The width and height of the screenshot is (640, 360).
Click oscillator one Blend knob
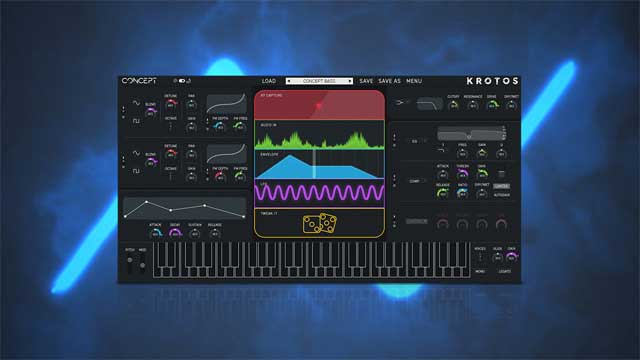tap(151, 112)
